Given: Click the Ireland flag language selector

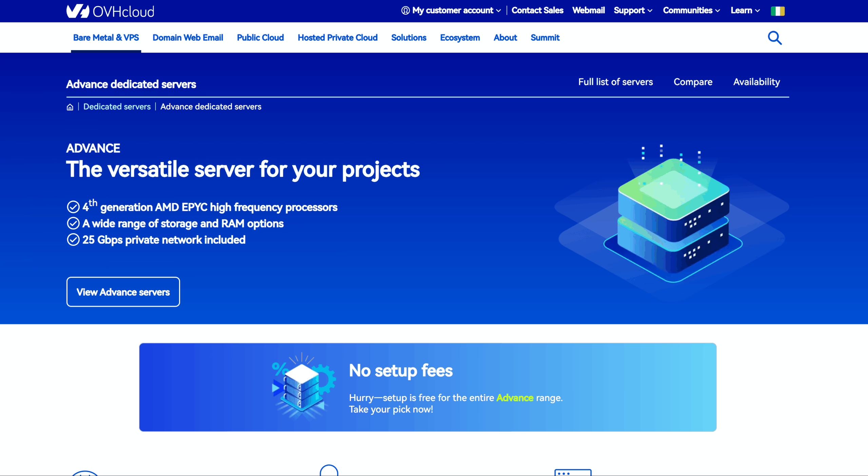Looking at the screenshot, I should tap(777, 11).
